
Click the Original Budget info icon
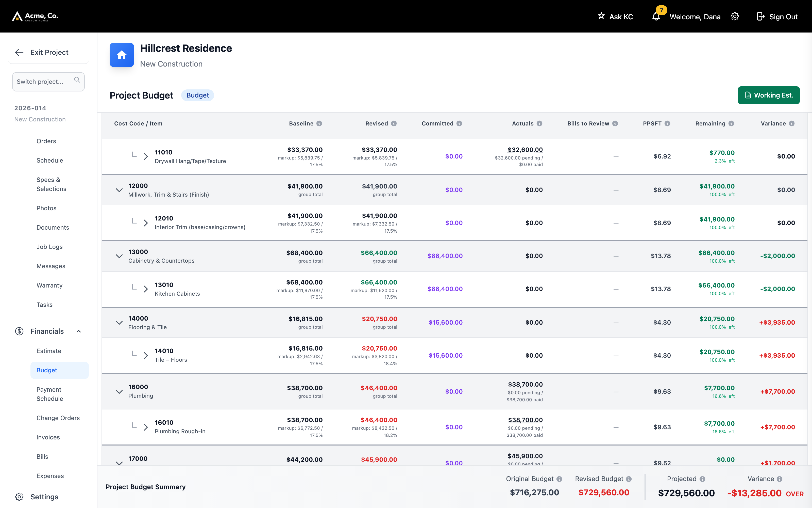pos(559,479)
